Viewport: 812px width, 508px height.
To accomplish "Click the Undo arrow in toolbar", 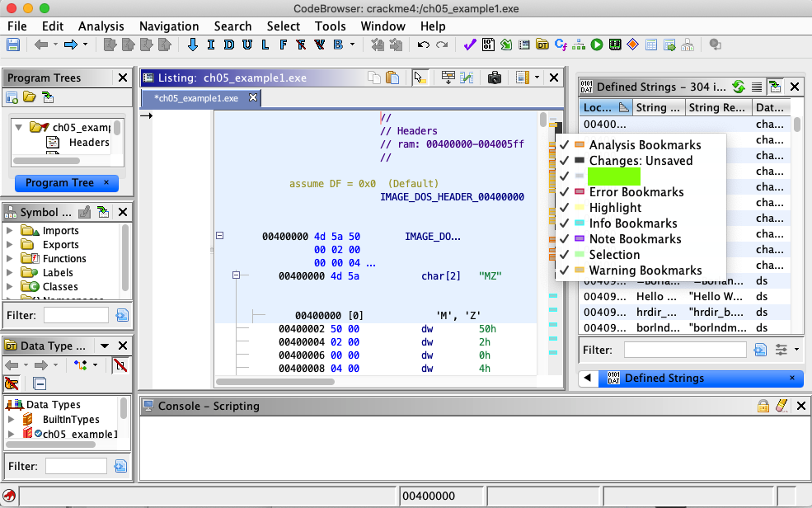I will pyautogui.click(x=424, y=45).
